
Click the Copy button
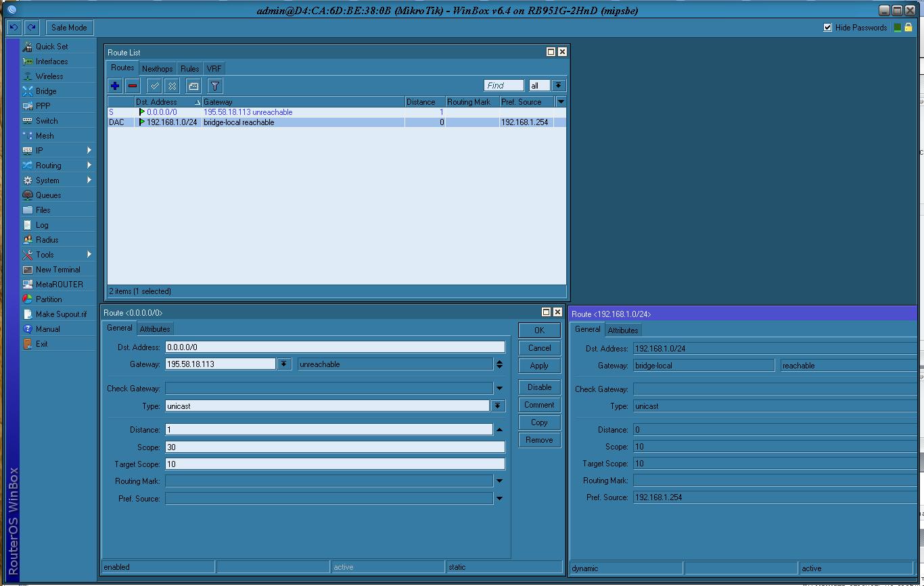coord(539,422)
